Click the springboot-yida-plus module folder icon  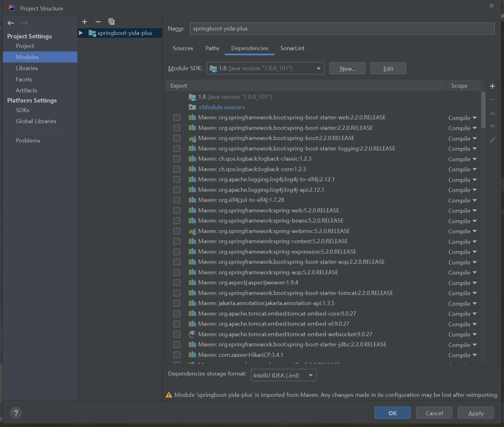92,33
